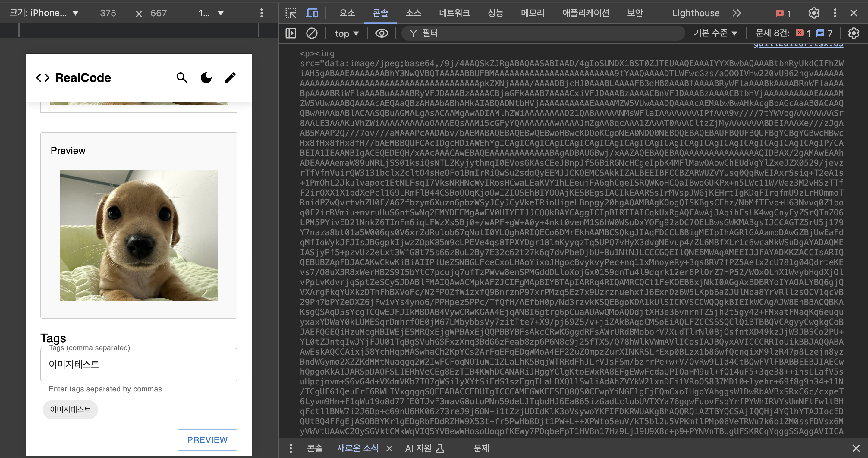Show more DevTools tabs with chevron

click(737, 13)
